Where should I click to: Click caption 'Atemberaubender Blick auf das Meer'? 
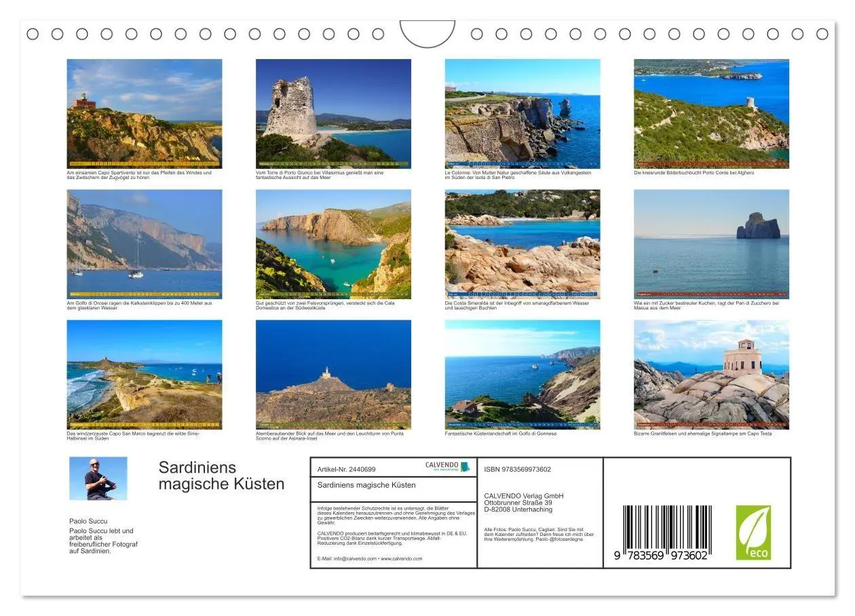[329, 436]
